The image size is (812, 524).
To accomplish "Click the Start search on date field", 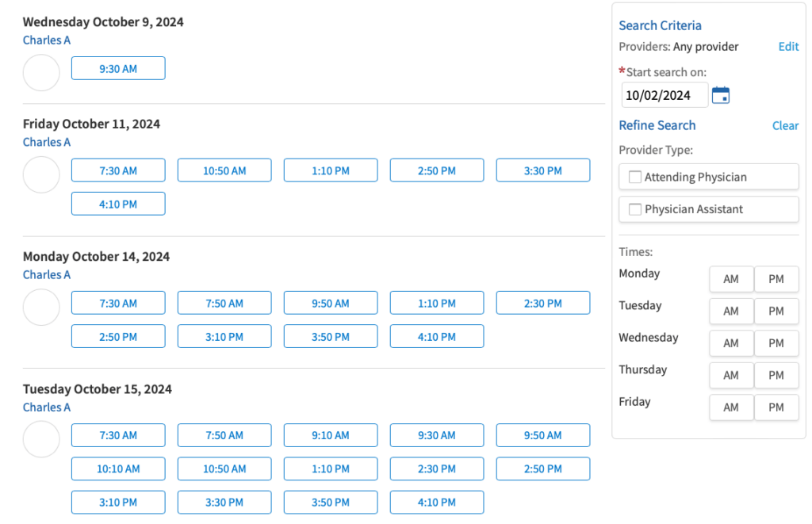I will pos(664,95).
